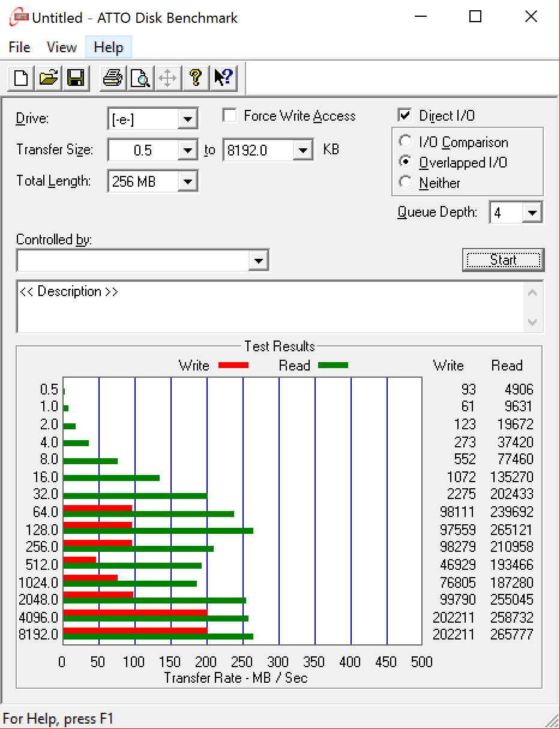
Task: Print the benchmark results icon
Action: click(113, 78)
